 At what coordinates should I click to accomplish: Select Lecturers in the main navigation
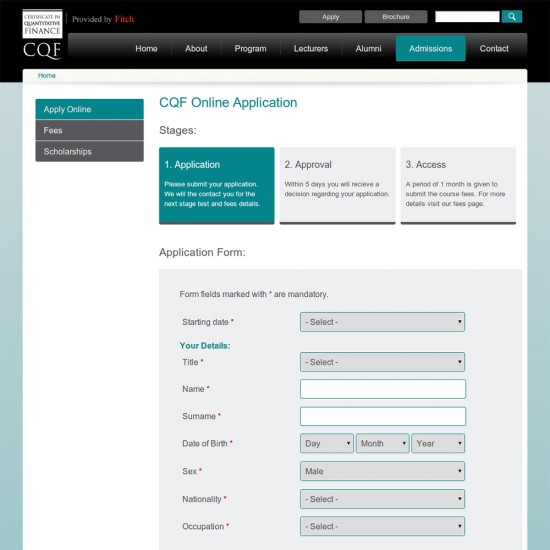[x=311, y=48]
